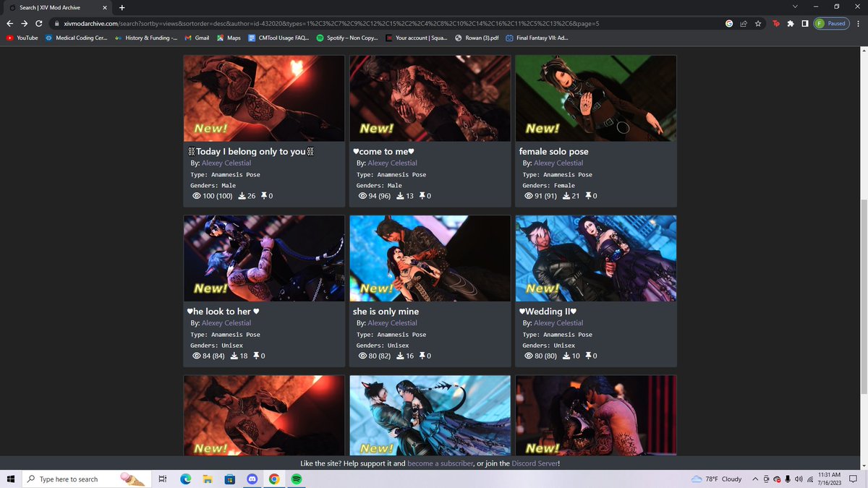This screenshot has width=868, height=488.
Task: Open a new browser tab
Action: 122,7
